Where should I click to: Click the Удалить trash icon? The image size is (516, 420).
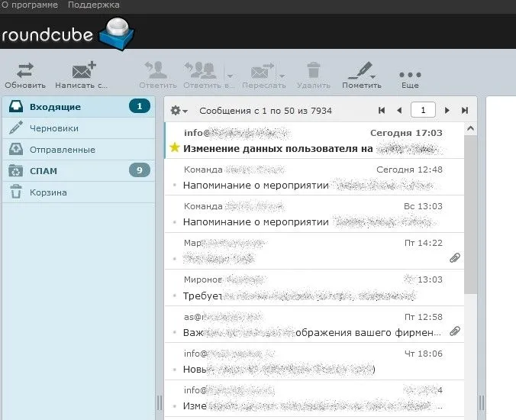click(313, 72)
